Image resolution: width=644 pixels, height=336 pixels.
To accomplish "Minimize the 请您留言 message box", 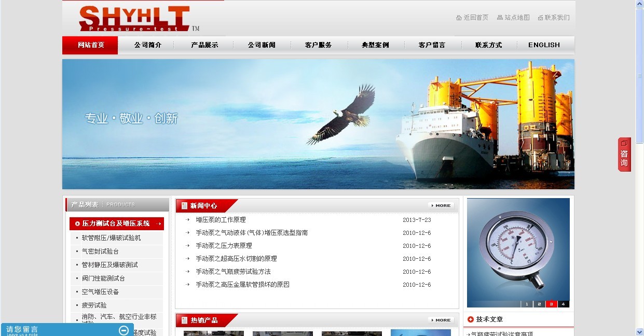I will [124, 330].
